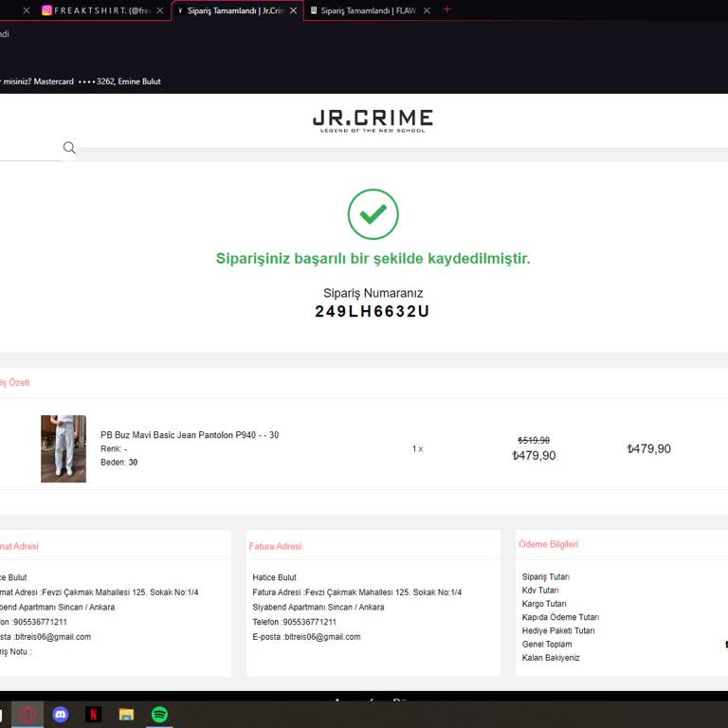Image resolution: width=728 pixels, height=728 pixels.
Task: Open Discord from the taskbar
Action: 61,714
